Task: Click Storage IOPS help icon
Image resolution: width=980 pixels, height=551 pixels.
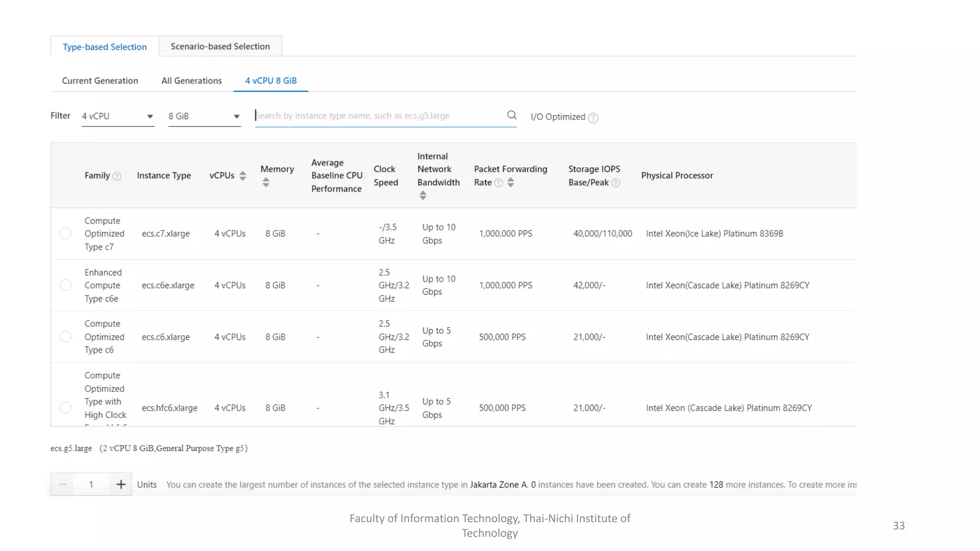Action: tap(616, 183)
